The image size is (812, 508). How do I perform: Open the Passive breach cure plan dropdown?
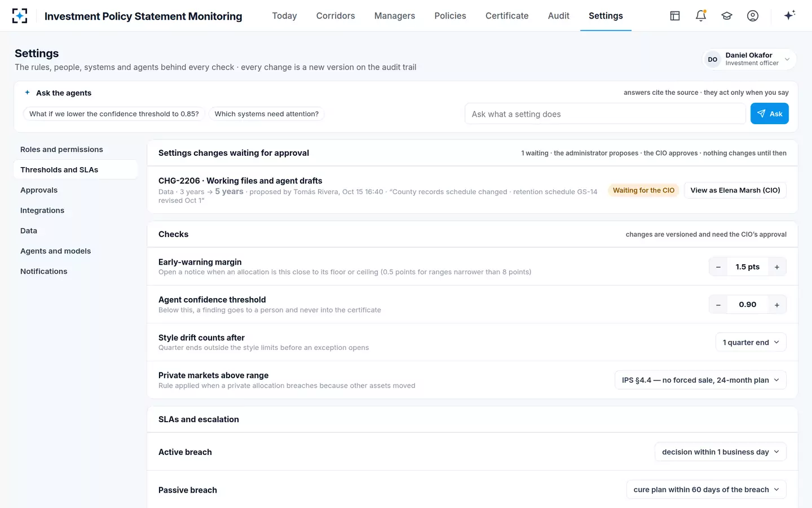tap(707, 489)
